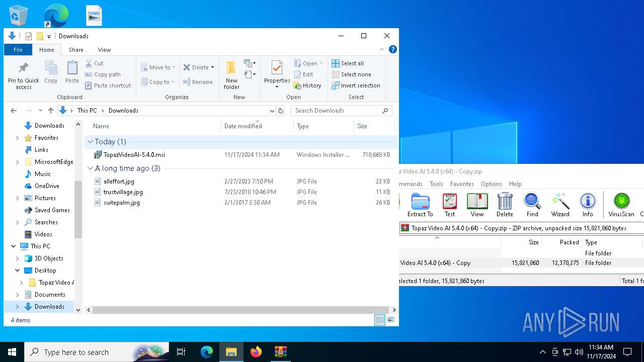Click the Paste ribbon icon
The width and height of the screenshot is (644, 362).
tap(72, 68)
